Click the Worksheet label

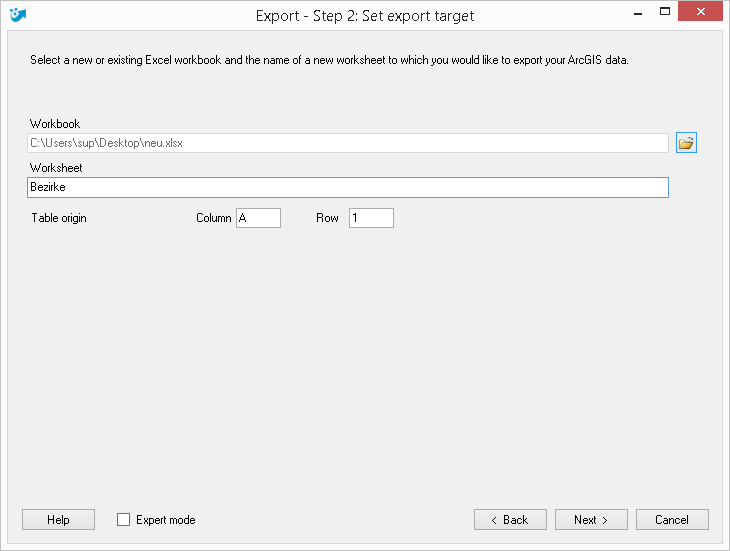[x=56, y=168]
